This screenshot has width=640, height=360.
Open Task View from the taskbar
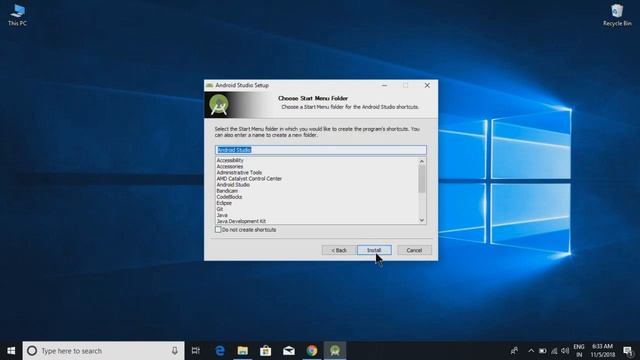196,351
